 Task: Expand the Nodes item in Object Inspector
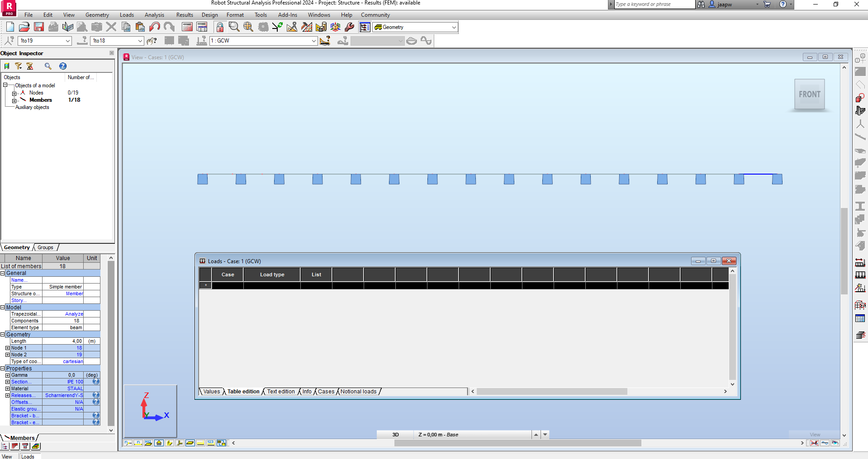click(14, 93)
